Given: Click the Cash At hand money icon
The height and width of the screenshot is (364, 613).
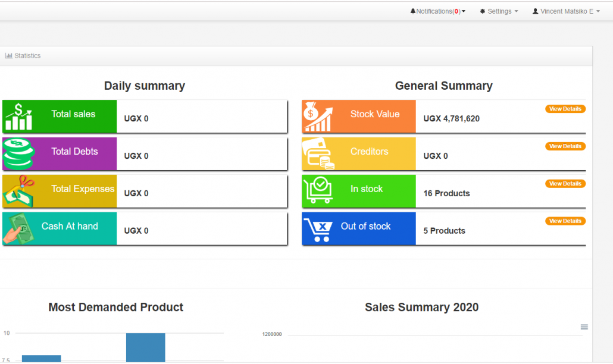Looking at the screenshot, I should click(19, 228).
